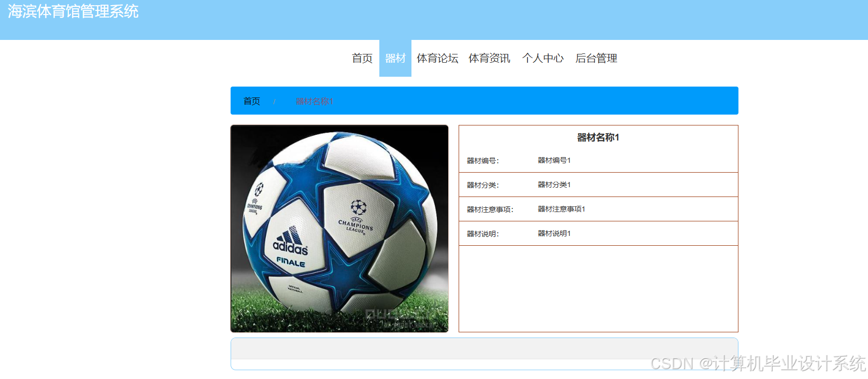
Task: Click the value 器材分类1
Action: [x=554, y=185]
